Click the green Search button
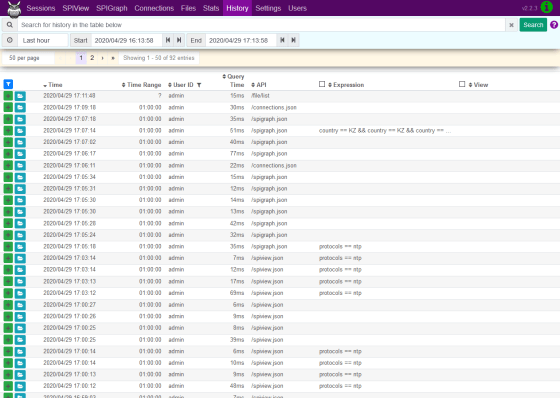This screenshot has width=560, height=398. point(533,25)
